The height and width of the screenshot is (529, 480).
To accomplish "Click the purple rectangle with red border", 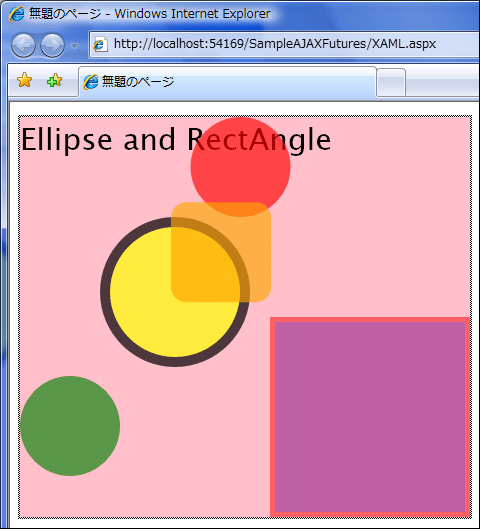I will 370,417.
